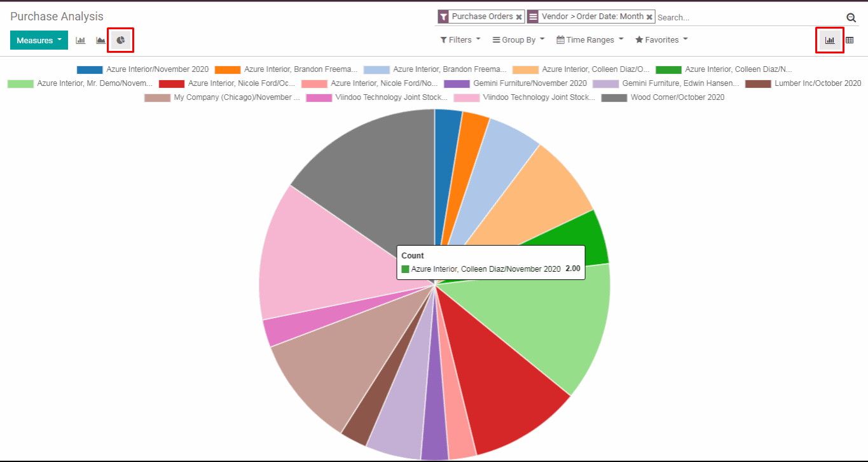
Task: Type in the Search input field
Action: [747, 17]
